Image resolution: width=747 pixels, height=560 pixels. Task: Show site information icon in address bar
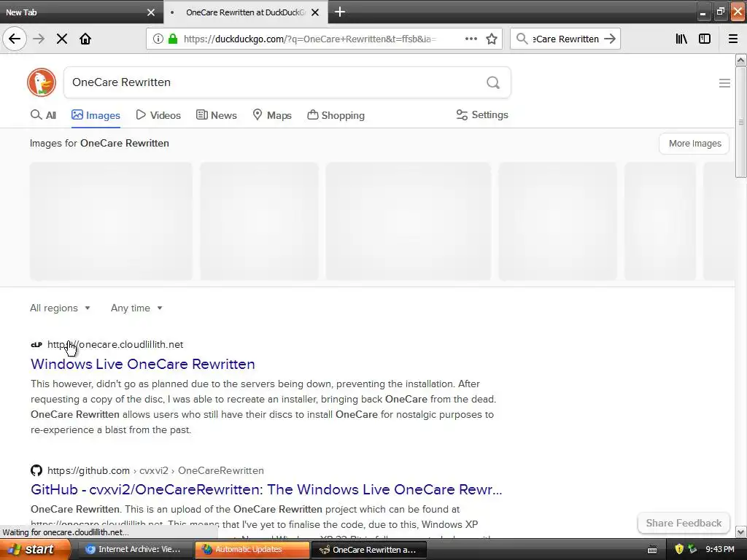pyautogui.click(x=158, y=39)
